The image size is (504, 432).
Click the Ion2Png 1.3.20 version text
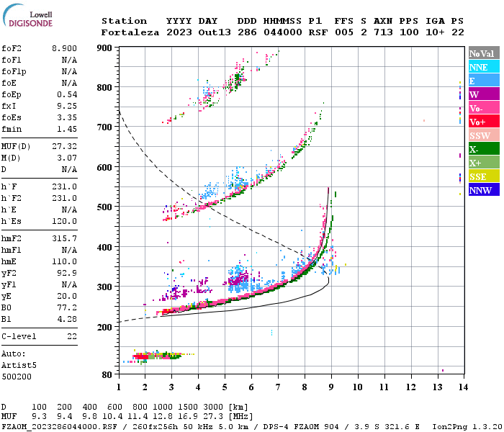tap(467, 427)
